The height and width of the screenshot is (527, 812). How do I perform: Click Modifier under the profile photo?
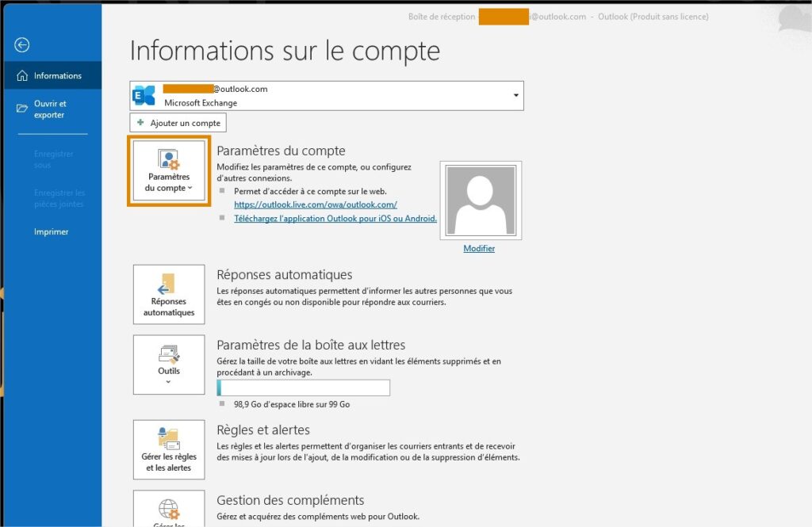pos(479,249)
